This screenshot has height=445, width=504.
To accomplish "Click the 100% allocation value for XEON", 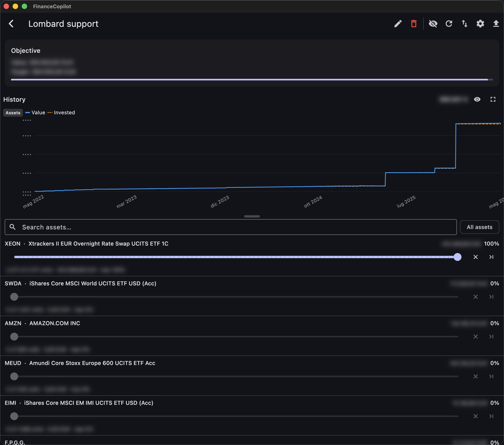I will (491, 244).
